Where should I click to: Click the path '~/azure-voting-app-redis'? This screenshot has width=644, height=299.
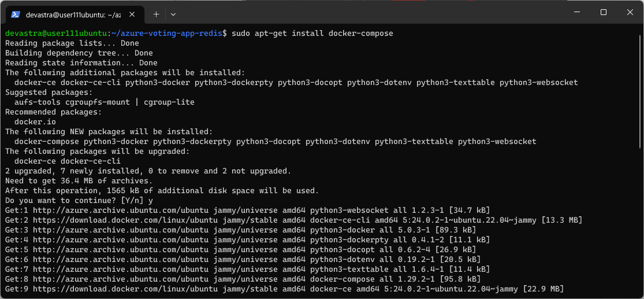[167, 34]
